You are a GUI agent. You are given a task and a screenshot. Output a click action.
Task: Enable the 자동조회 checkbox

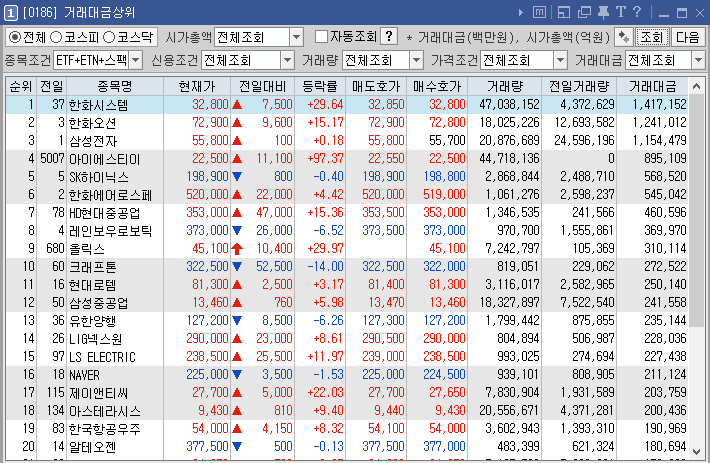321,37
